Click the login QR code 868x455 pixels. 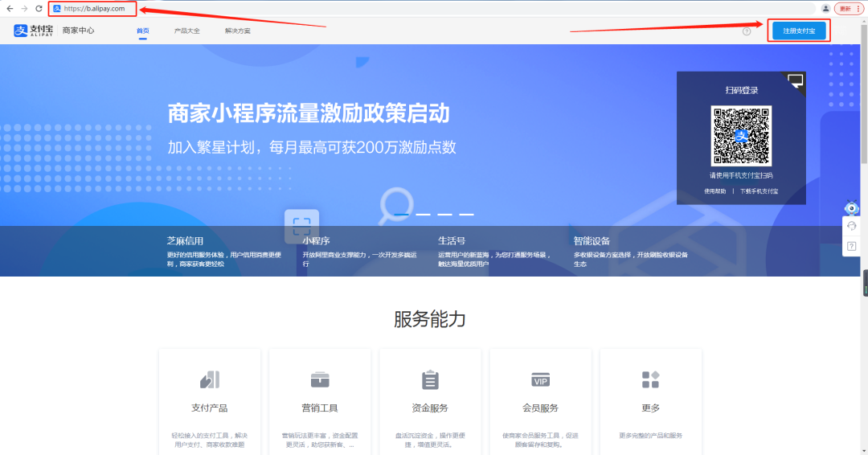click(741, 136)
